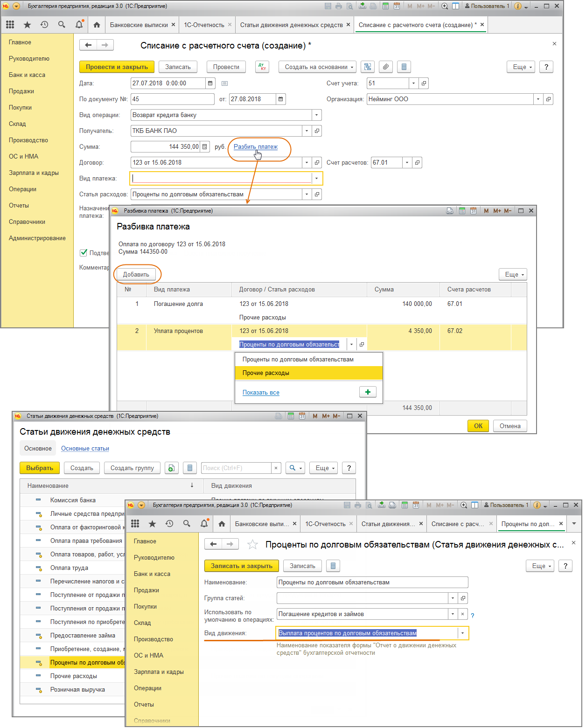Show Дт/Кт document postings

point(262,67)
